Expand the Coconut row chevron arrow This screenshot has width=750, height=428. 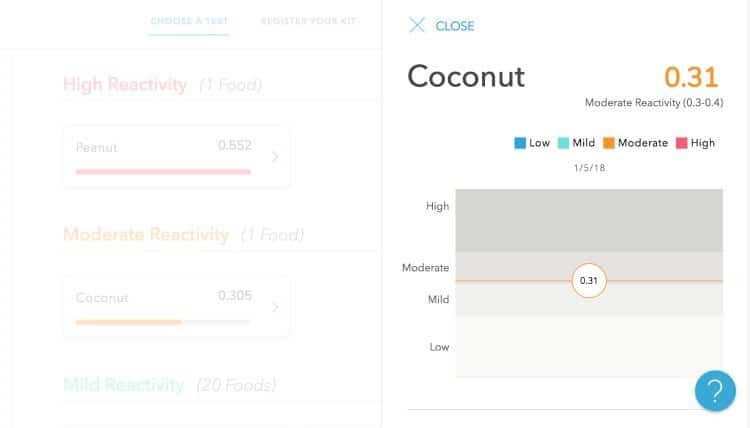(275, 307)
